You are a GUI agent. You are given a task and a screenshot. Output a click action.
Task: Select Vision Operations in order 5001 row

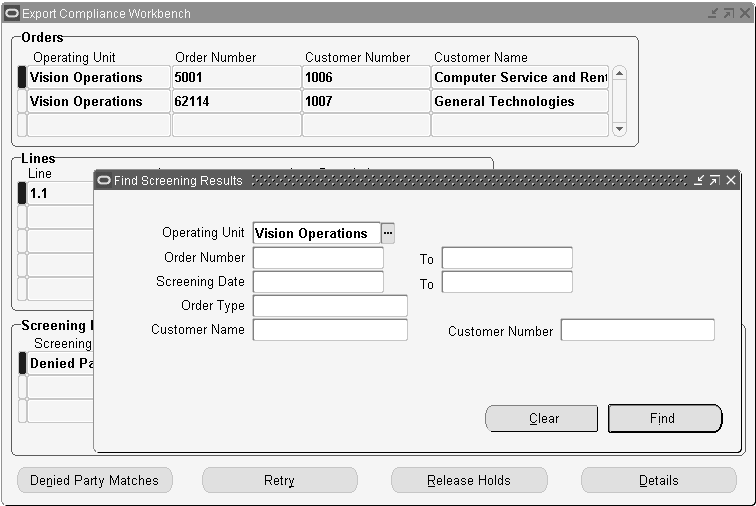[x=99, y=77]
